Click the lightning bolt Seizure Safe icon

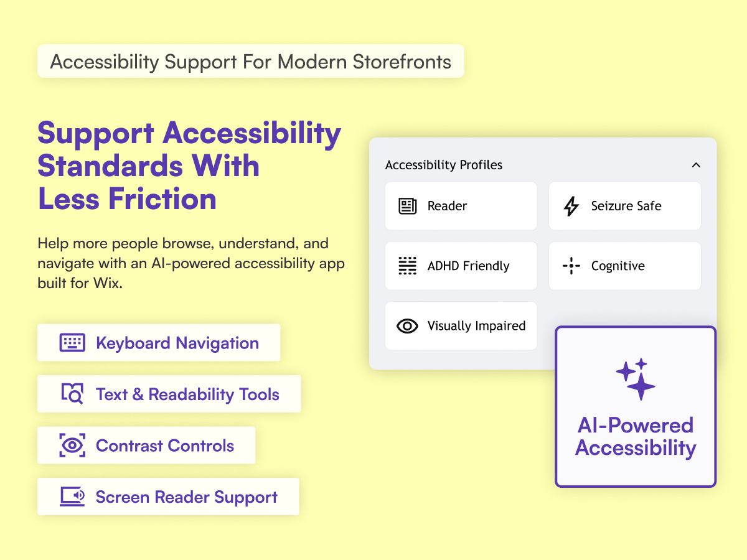point(571,206)
